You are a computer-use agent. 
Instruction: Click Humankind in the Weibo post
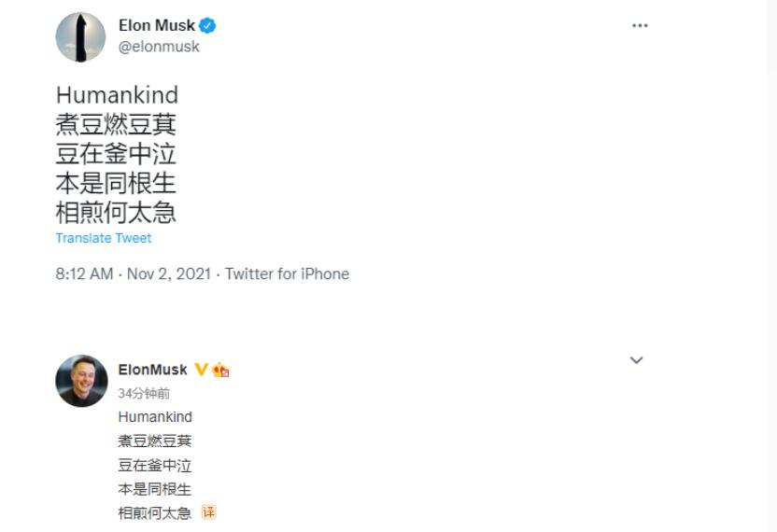[155, 416]
